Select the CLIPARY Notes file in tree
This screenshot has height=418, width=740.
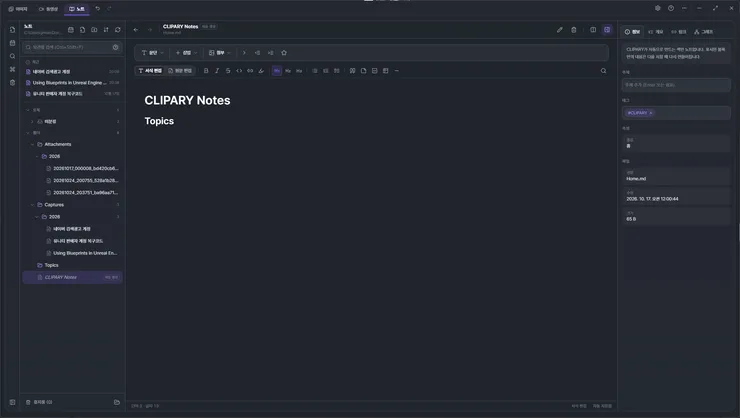coord(72,277)
